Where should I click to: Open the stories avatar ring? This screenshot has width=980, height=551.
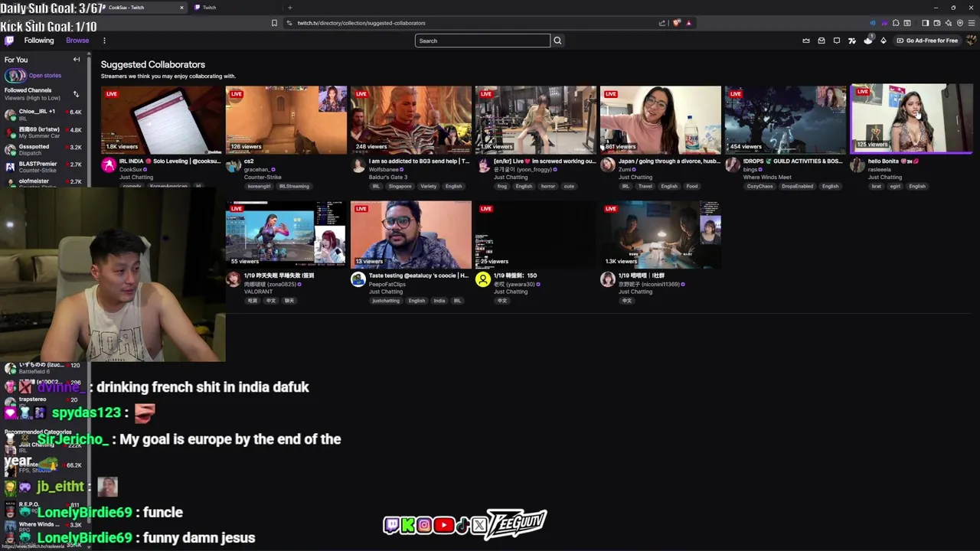(x=14, y=75)
